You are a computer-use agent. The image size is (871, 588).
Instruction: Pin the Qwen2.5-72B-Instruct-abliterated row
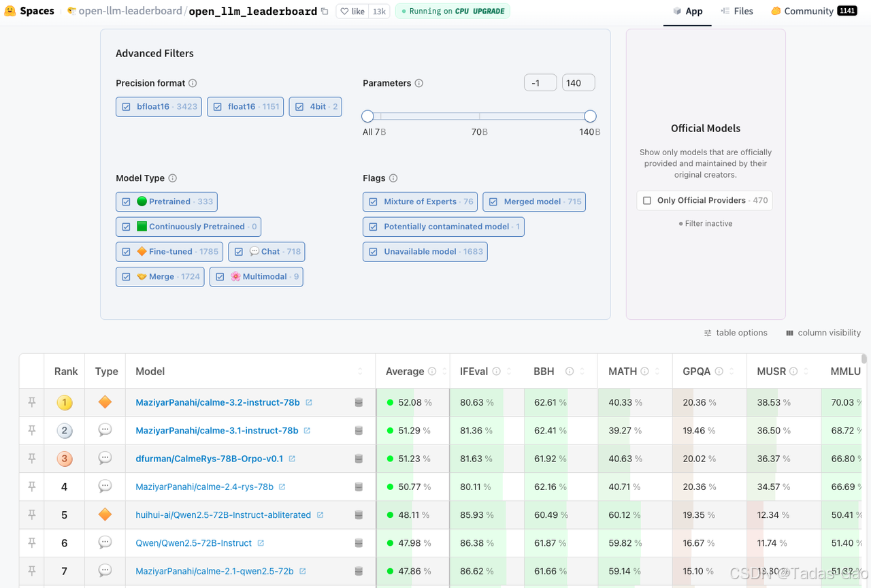click(31, 514)
